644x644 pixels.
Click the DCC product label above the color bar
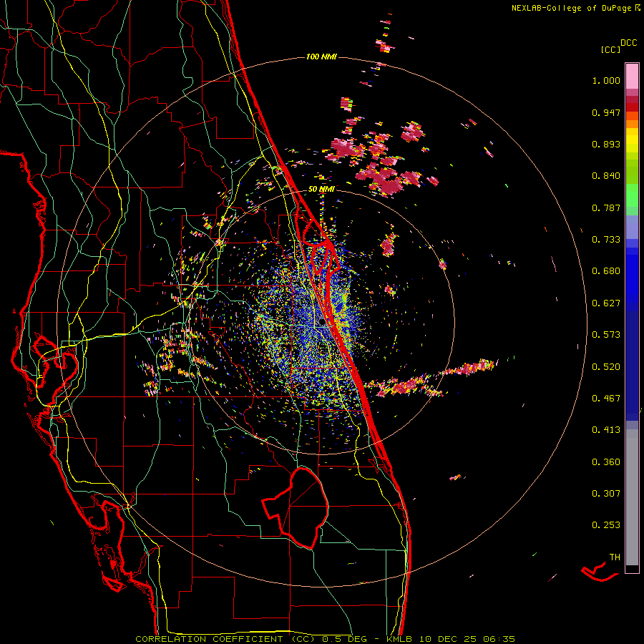tap(628, 43)
